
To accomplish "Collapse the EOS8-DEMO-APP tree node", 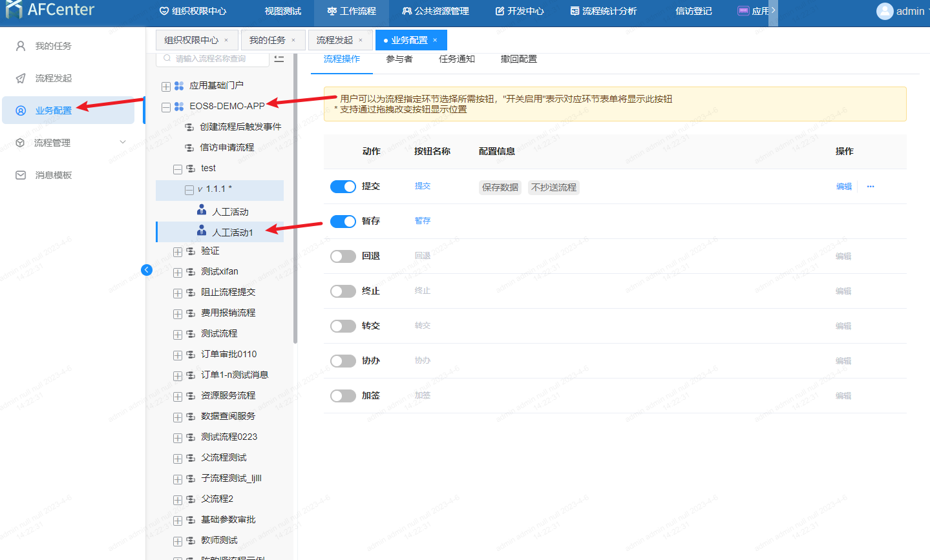I will [x=166, y=107].
